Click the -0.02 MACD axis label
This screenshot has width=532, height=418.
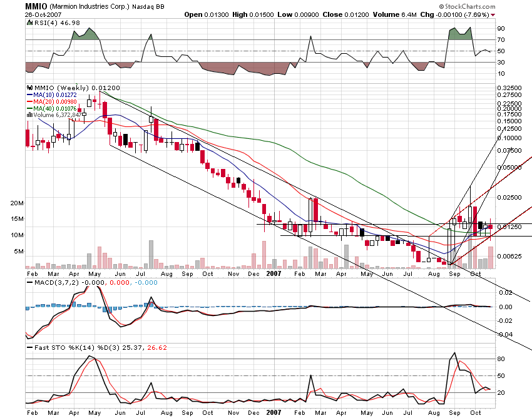point(504,320)
